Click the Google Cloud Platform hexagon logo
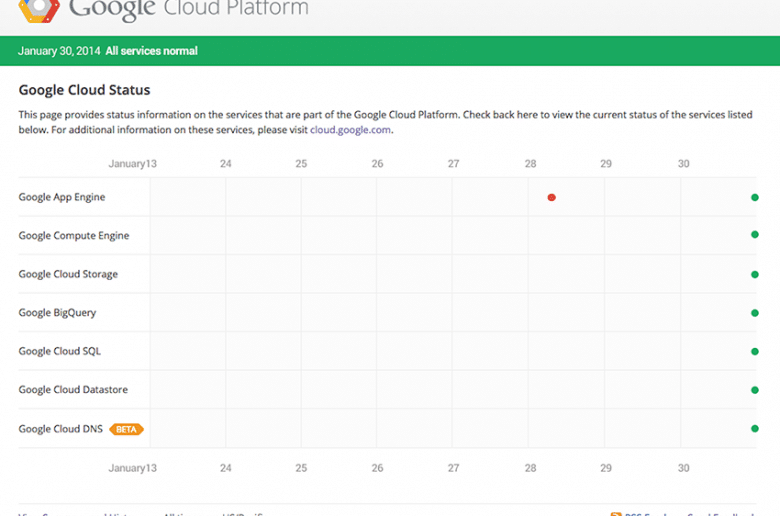Screen dimensions: 780x516 click(39, 10)
